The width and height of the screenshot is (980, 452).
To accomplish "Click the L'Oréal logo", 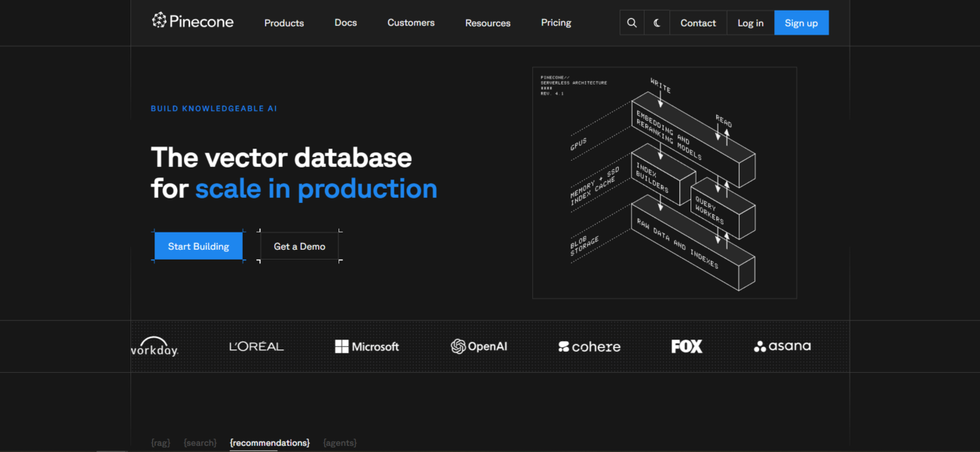I will click(x=256, y=346).
